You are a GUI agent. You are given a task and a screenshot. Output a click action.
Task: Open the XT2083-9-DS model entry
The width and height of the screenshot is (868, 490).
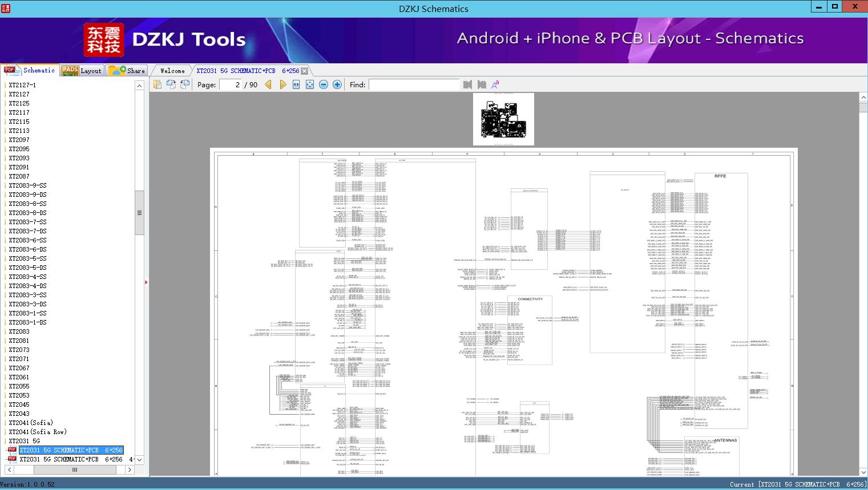[x=27, y=195]
